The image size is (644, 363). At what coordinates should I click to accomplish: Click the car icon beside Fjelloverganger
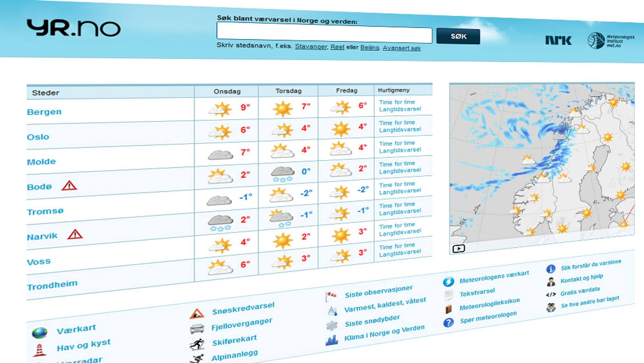point(197,329)
